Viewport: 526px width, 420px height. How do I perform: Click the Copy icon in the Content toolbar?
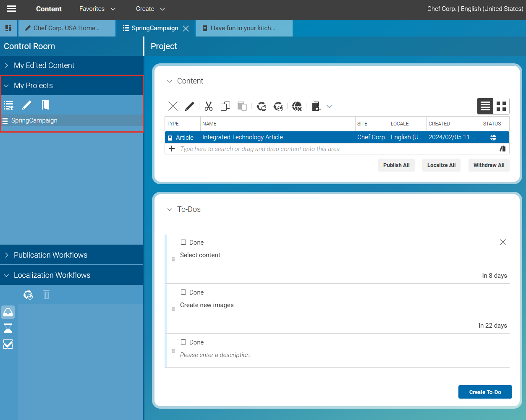coord(225,106)
